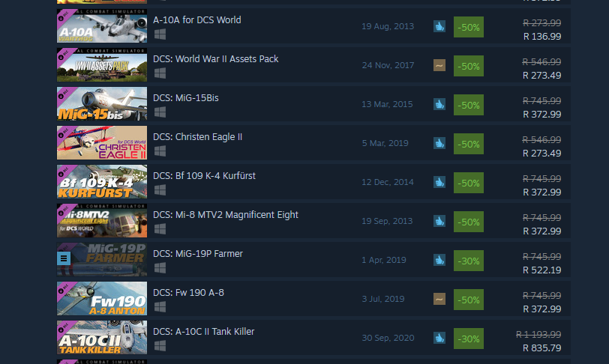Select the DCS: Fw 190 A-8 title
609x364 pixels.
click(x=188, y=293)
